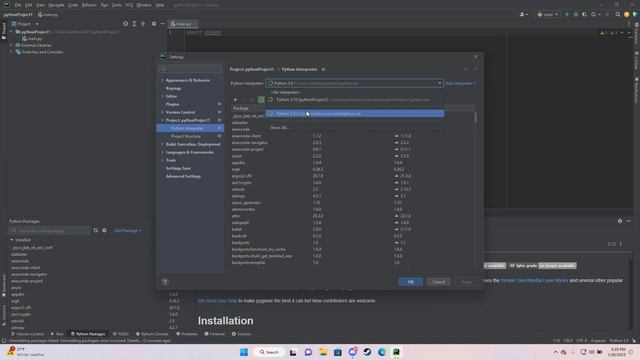Expand Tools settings category
Viewport: 640px width, 360px height.
pos(162,160)
